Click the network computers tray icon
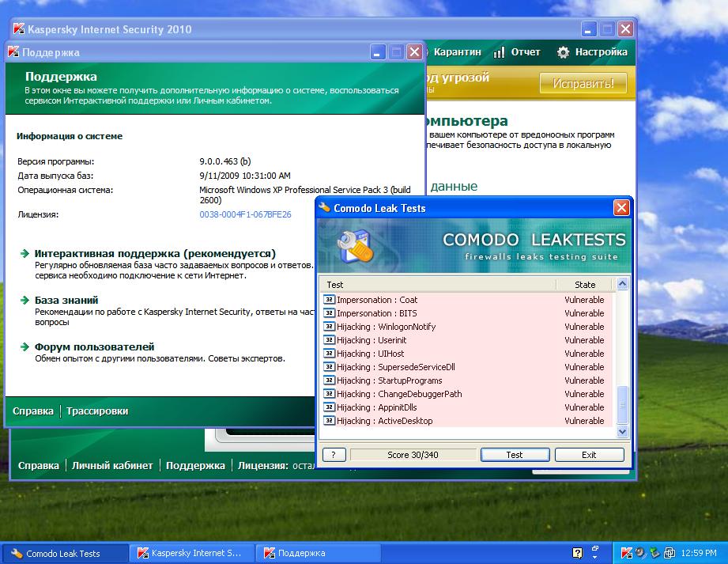728x564 pixels. click(x=669, y=553)
